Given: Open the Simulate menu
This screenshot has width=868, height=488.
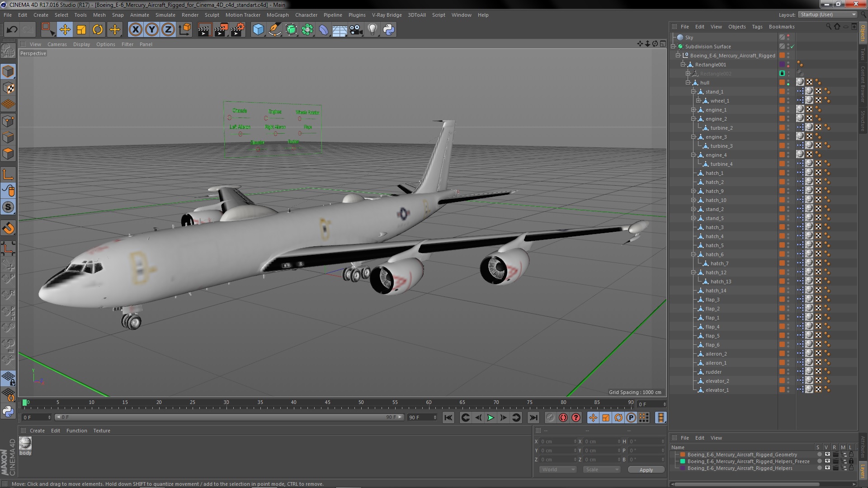Looking at the screenshot, I should [x=165, y=15].
